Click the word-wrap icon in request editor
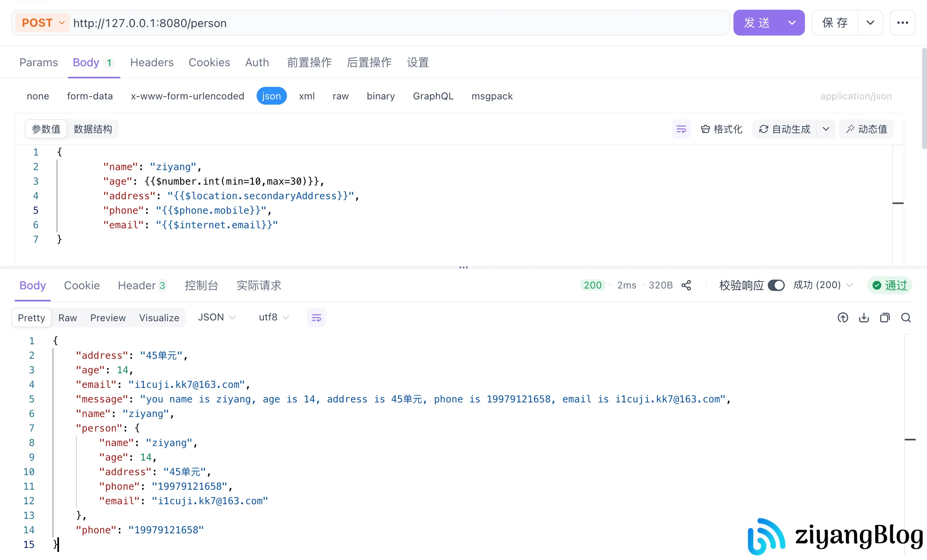Viewport: 927px width, 560px height. coord(681,129)
